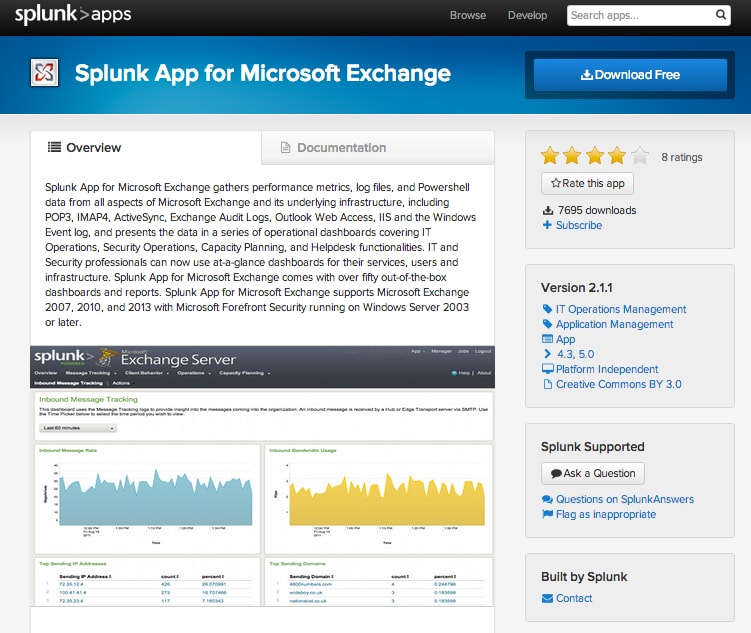Open the Application Management tag

pos(614,324)
